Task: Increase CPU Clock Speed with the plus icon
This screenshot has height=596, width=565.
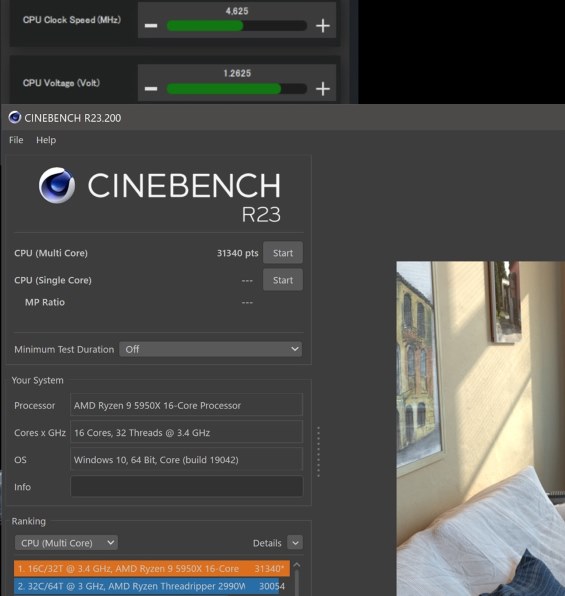Action: click(x=323, y=26)
